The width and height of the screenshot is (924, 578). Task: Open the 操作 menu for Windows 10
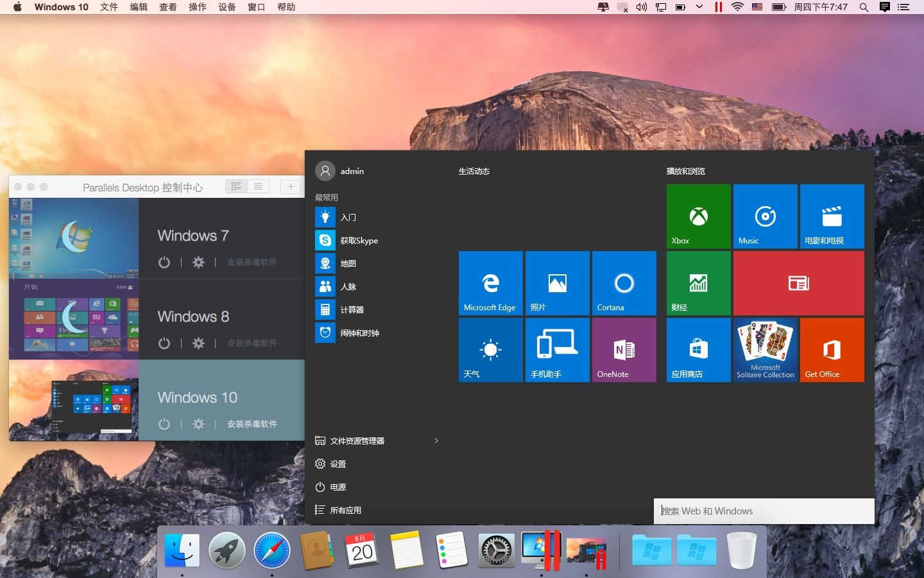point(197,7)
